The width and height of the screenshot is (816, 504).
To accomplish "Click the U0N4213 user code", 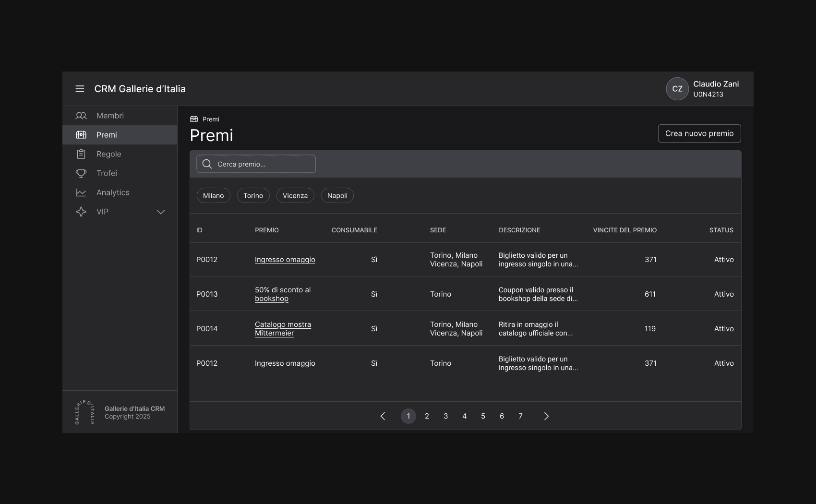I will pyautogui.click(x=708, y=95).
